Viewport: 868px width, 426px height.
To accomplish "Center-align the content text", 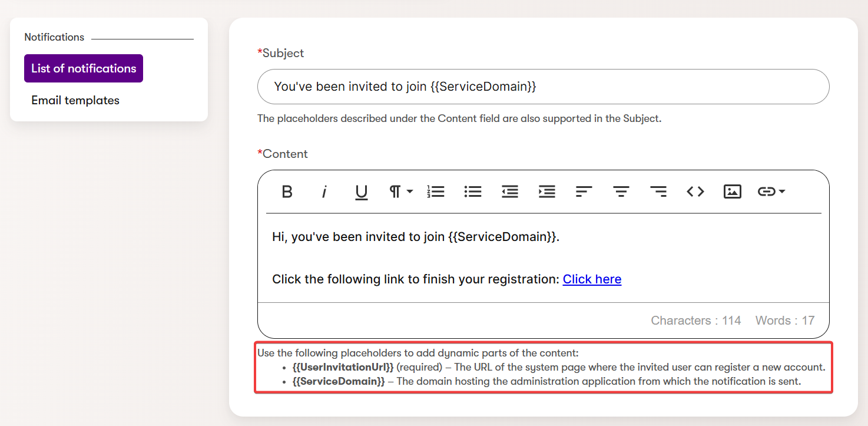I will [x=621, y=191].
